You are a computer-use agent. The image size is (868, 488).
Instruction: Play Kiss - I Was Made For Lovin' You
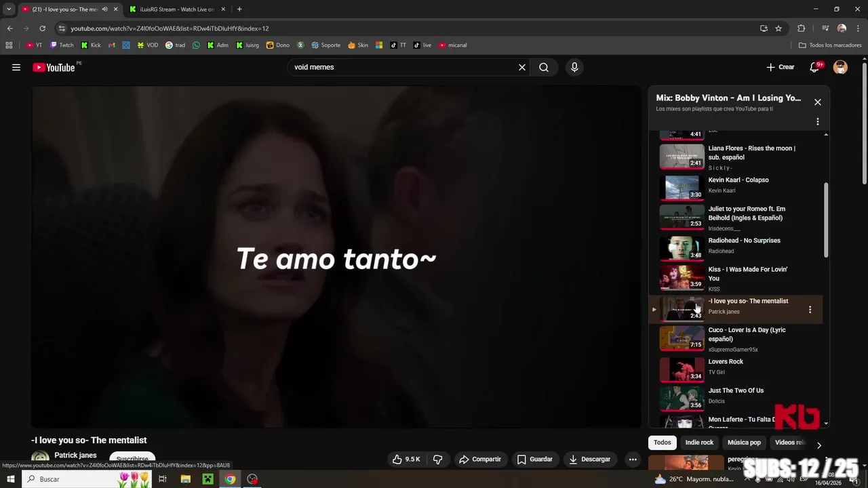[736, 278]
